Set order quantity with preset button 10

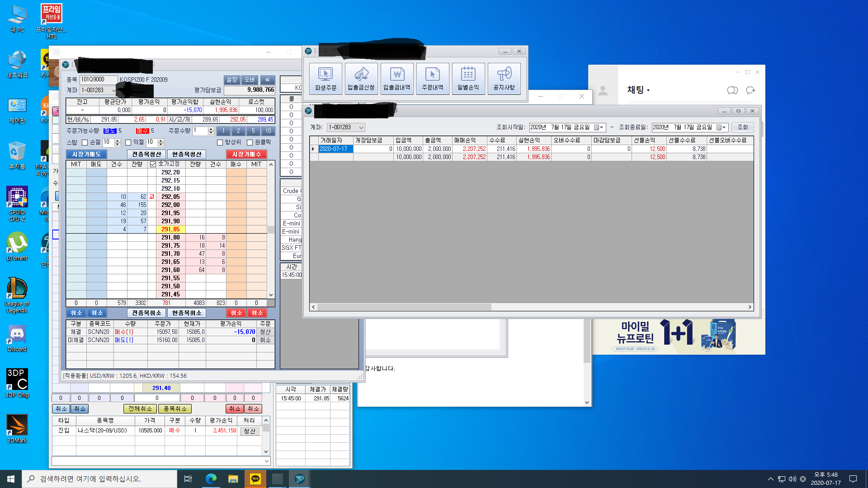(268, 131)
